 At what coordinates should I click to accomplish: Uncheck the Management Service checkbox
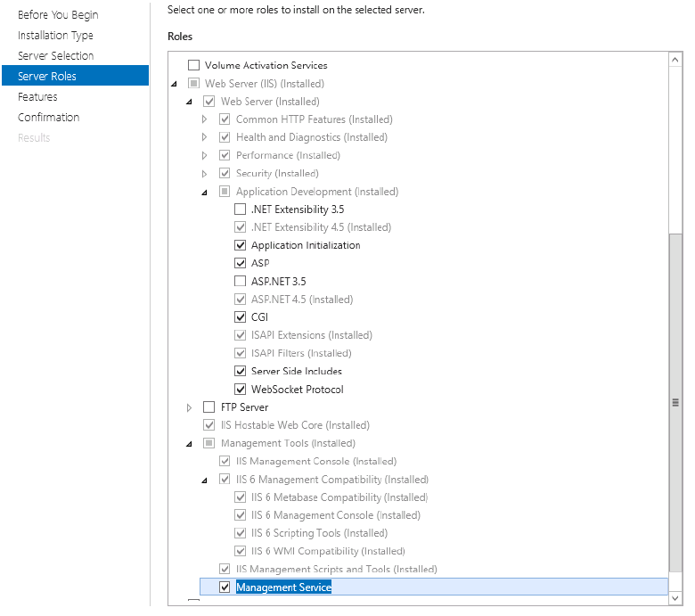tap(225, 587)
